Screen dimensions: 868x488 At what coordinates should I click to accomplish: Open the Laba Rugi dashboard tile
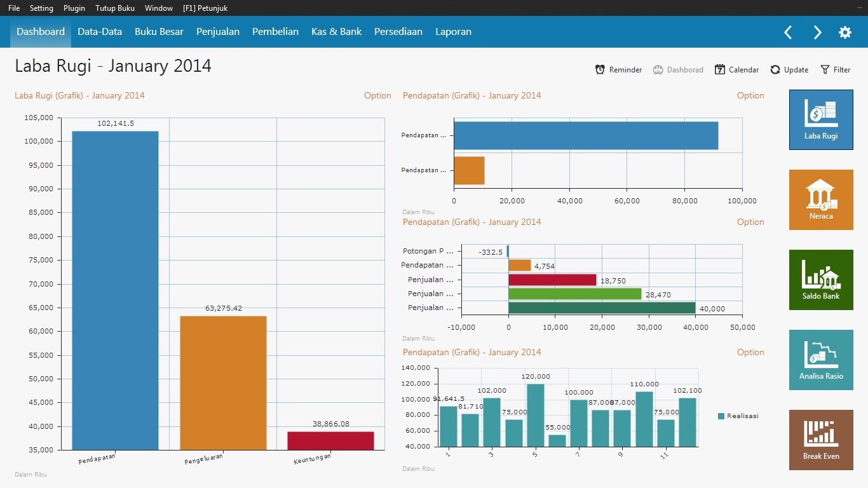tap(821, 119)
